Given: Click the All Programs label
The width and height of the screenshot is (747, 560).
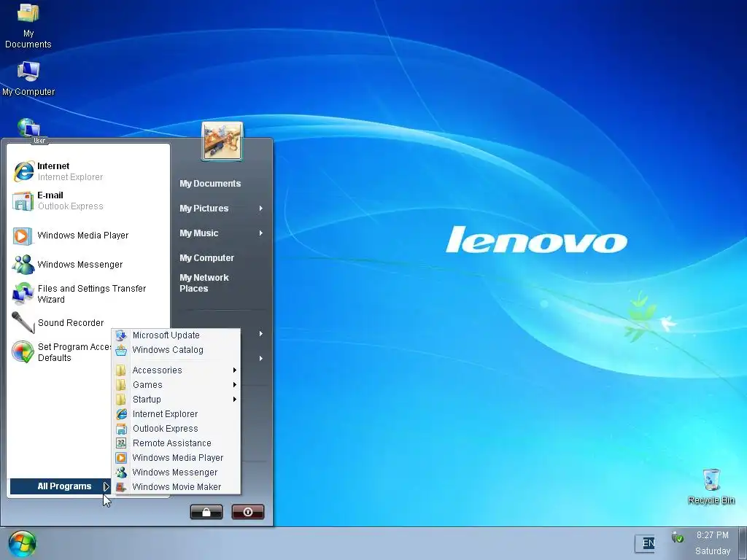Looking at the screenshot, I should [x=64, y=486].
